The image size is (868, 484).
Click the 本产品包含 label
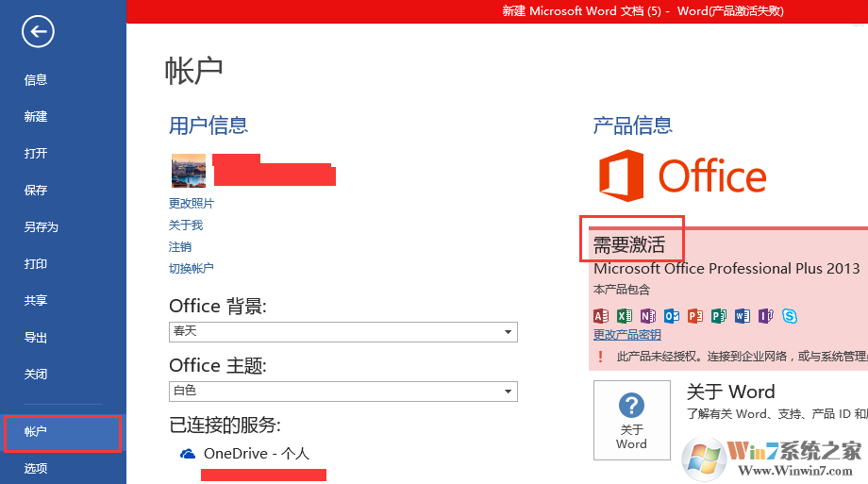click(x=622, y=289)
